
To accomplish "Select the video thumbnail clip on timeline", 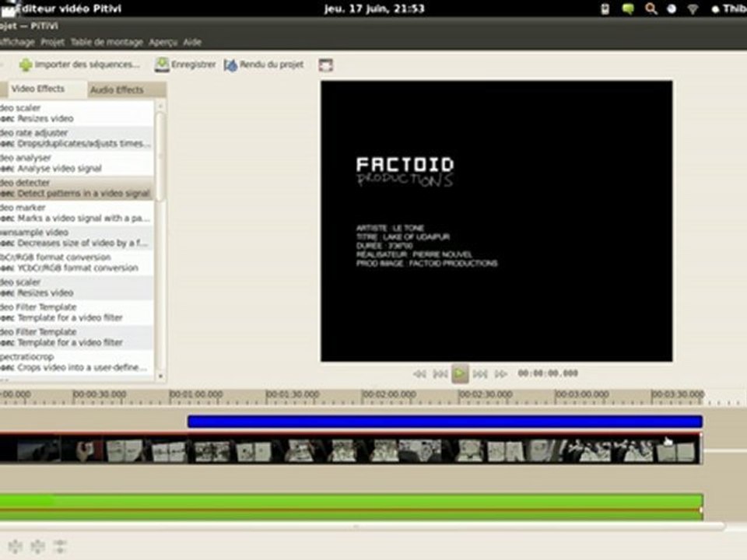I will coord(351,450).
